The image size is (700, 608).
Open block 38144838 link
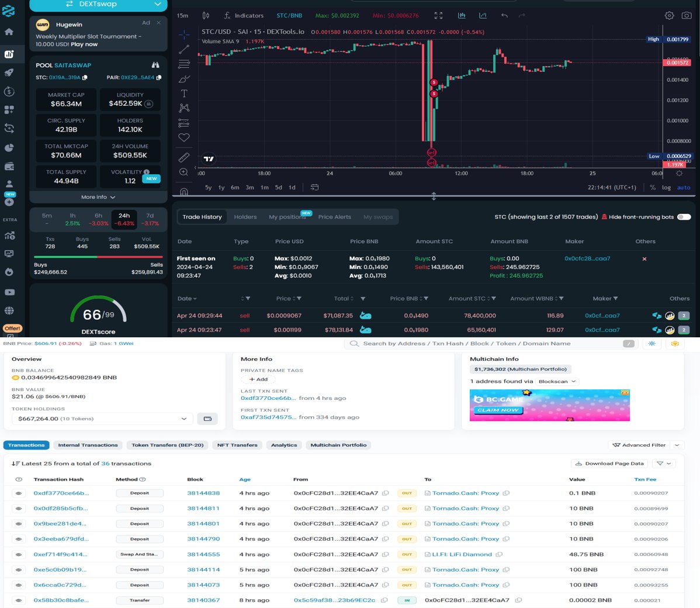click(203, 493)
